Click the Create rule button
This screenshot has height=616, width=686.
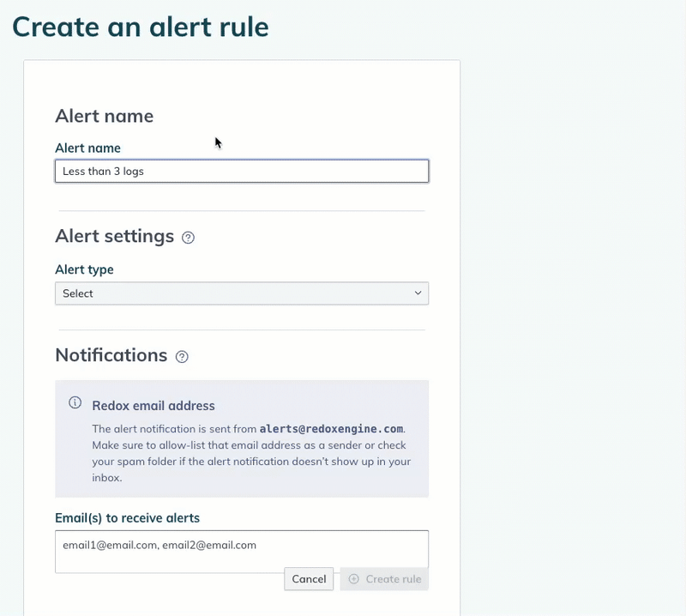click(x=384, y=579)
